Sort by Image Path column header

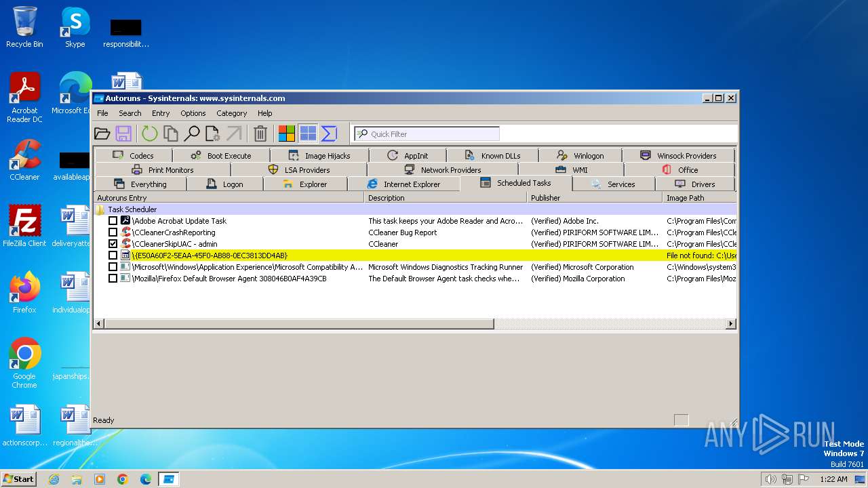pos(700,198)
